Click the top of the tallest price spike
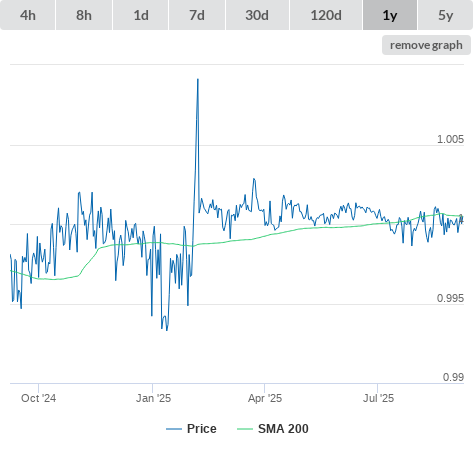Viewport: 474px width, 455px height. point(198,80)
